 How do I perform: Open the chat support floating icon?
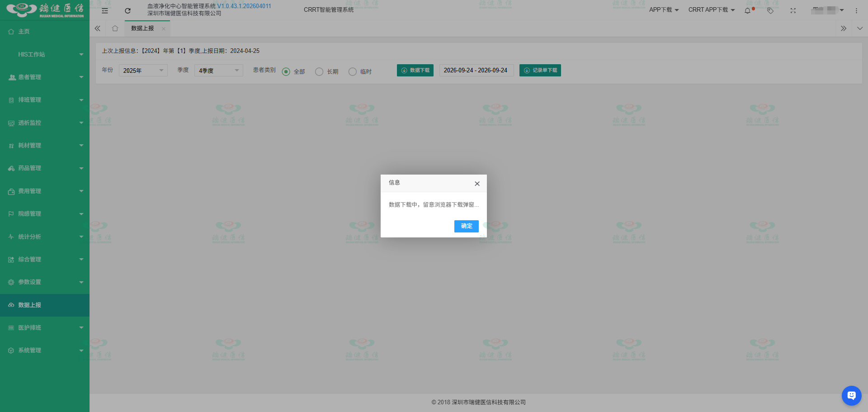(851, 396)
